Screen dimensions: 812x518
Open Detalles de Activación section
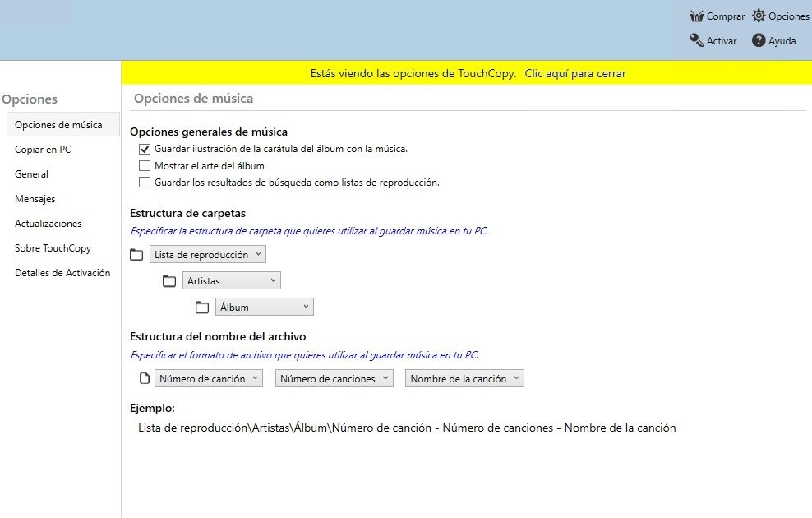62,273
